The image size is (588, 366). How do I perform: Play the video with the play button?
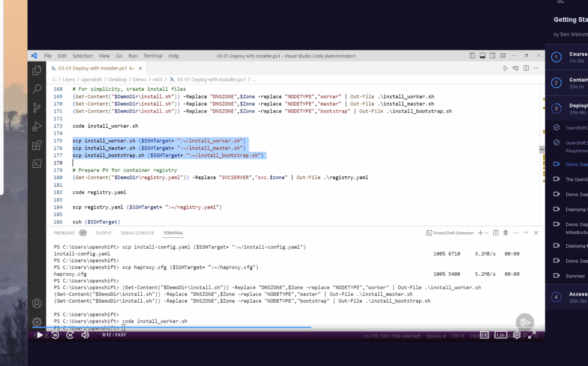click(40, 335)
